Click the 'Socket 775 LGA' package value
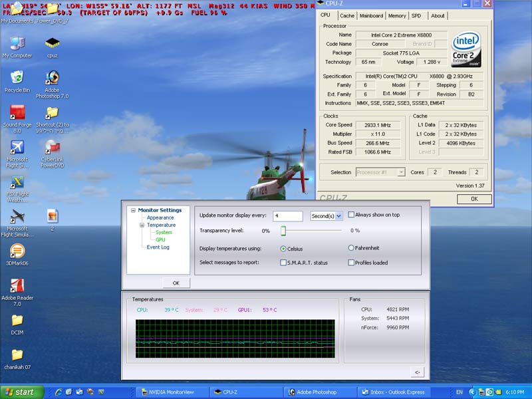The width and height of the screenshot is (532, 399). 402,53
